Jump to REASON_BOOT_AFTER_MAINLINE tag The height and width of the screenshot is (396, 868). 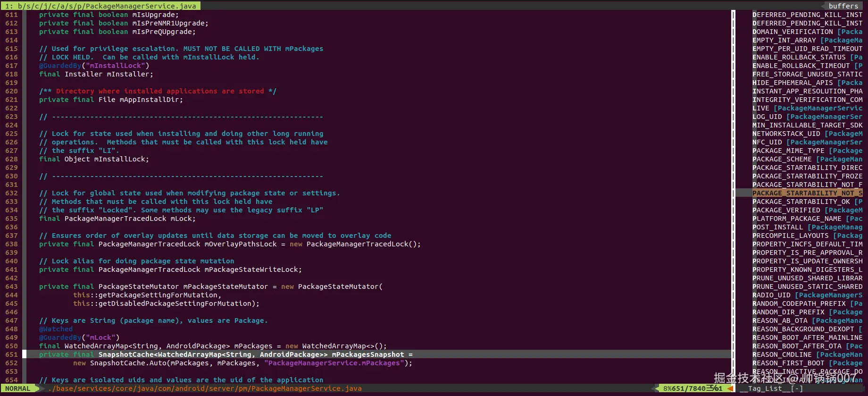pyautogui.click(x=807, y=337)
